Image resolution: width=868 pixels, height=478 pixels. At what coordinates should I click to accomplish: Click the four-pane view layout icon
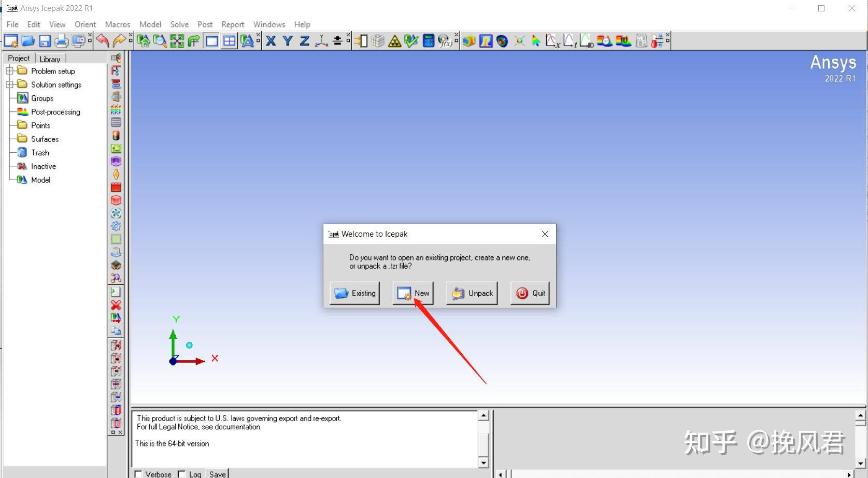point(229,41)
